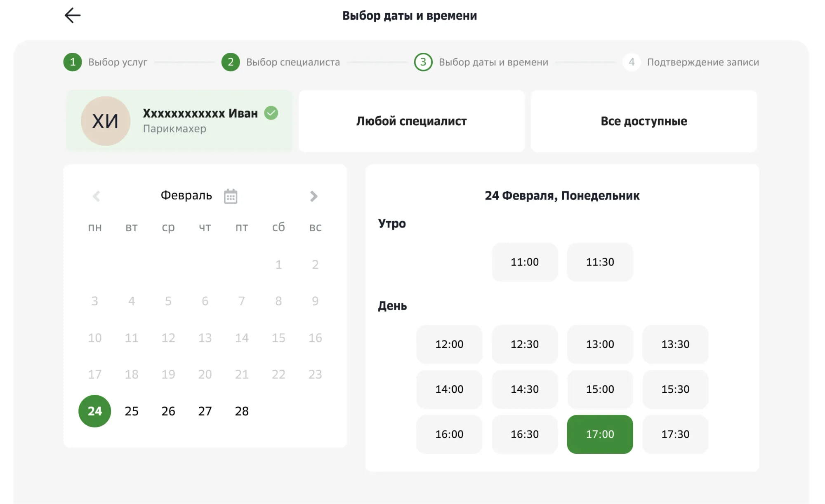Go to previous month with left chevron
The image size is (825, 504).
click(96, 196)
